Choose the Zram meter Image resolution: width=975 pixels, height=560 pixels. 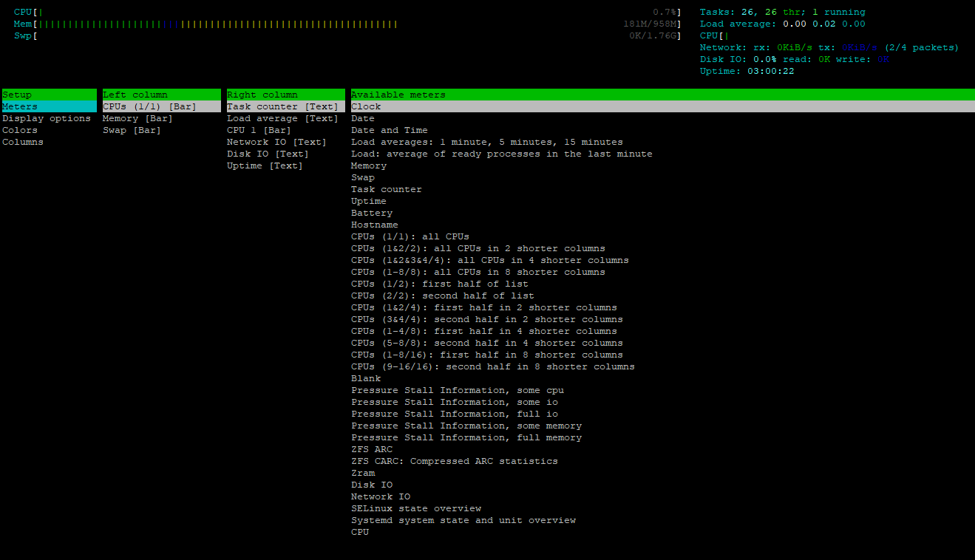tap(363, 473)
